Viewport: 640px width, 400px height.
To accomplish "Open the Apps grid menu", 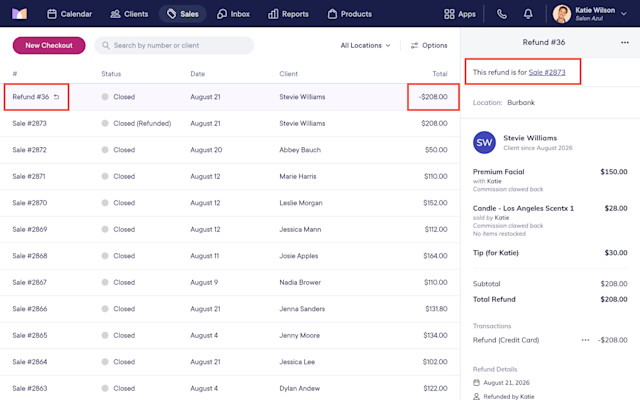I will (460, 14).
